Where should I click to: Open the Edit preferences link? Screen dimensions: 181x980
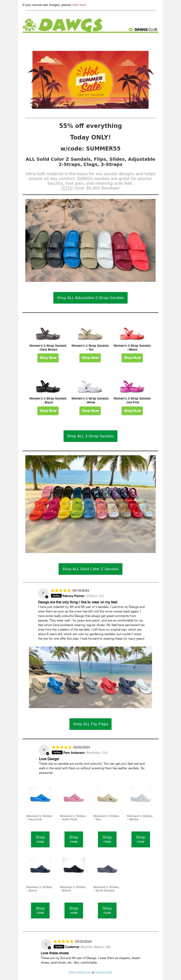pos(80,972)
